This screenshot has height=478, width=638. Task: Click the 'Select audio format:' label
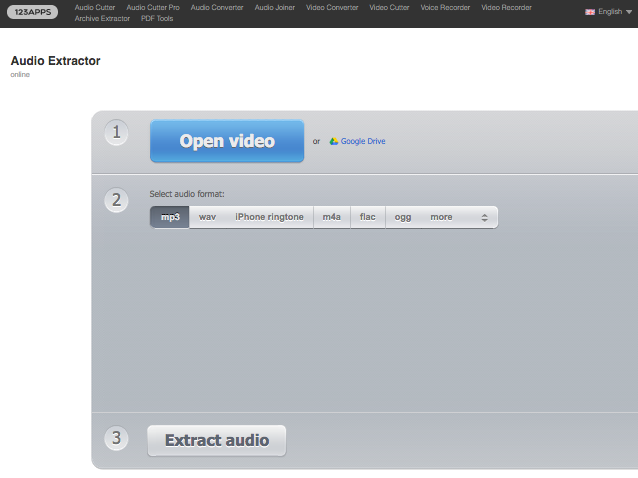[x=187, y=194]
